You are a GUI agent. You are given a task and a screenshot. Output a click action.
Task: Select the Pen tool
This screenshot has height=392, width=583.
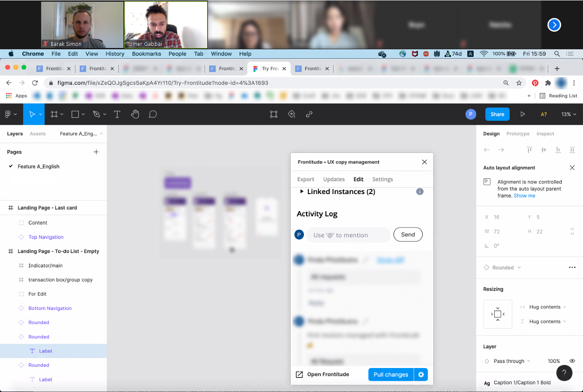point(96,114)
